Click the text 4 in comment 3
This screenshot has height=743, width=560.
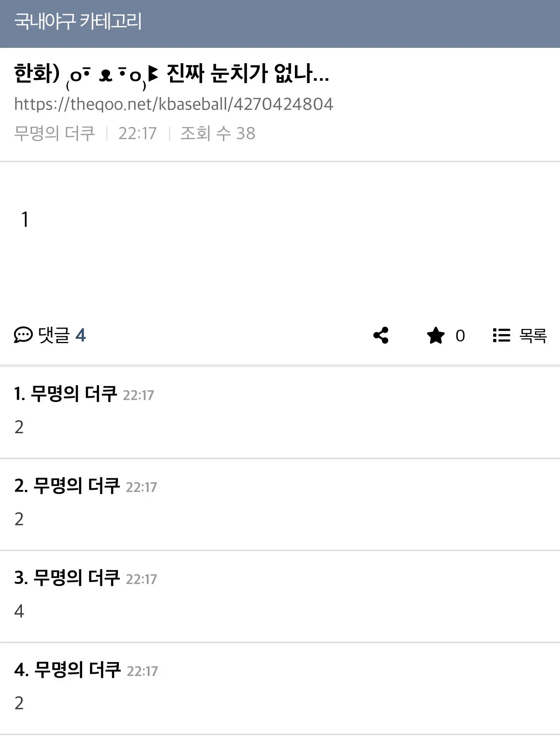pos(19,611)
